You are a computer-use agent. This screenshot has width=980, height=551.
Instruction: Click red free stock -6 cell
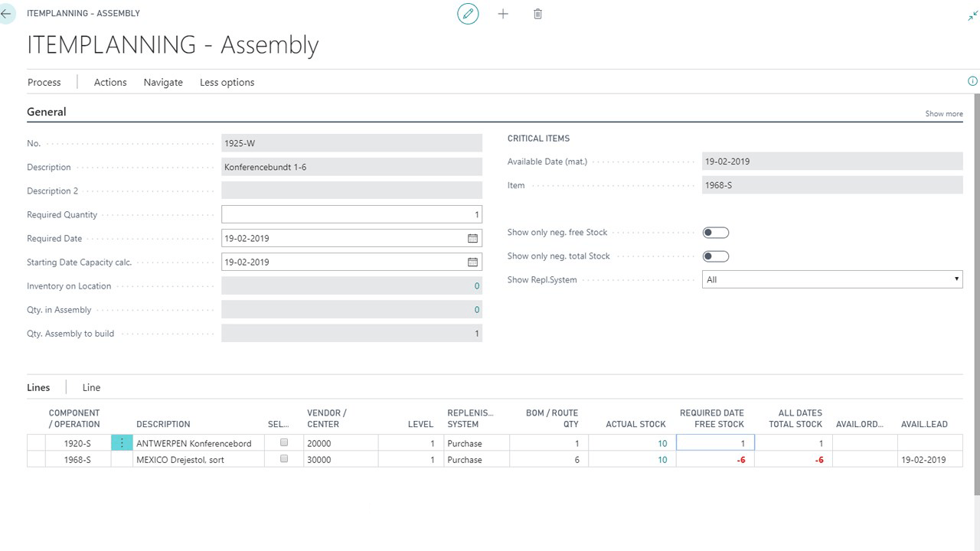point(715,460)
